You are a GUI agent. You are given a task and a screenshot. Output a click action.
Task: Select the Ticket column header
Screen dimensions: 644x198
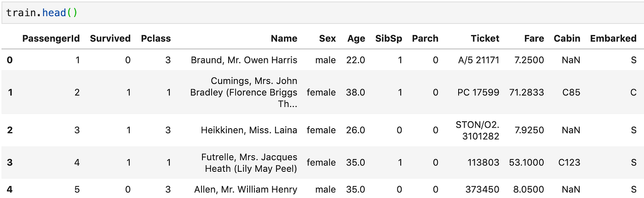click(x=485, y=39)
